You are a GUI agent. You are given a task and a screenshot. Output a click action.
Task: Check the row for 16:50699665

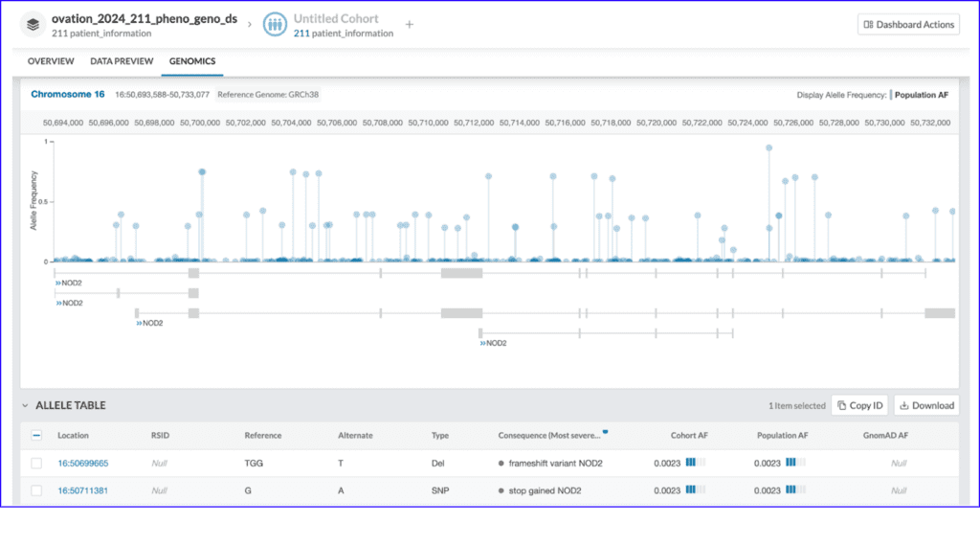[36, 464]
